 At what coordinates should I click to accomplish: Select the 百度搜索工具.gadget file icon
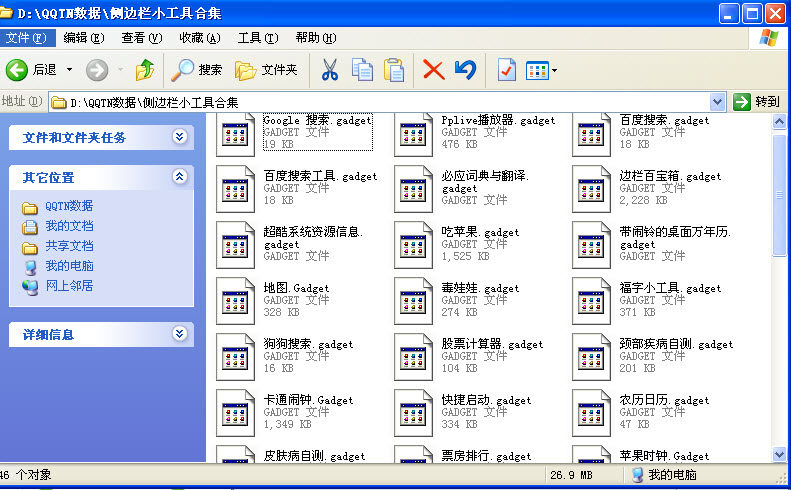point(235,189)
